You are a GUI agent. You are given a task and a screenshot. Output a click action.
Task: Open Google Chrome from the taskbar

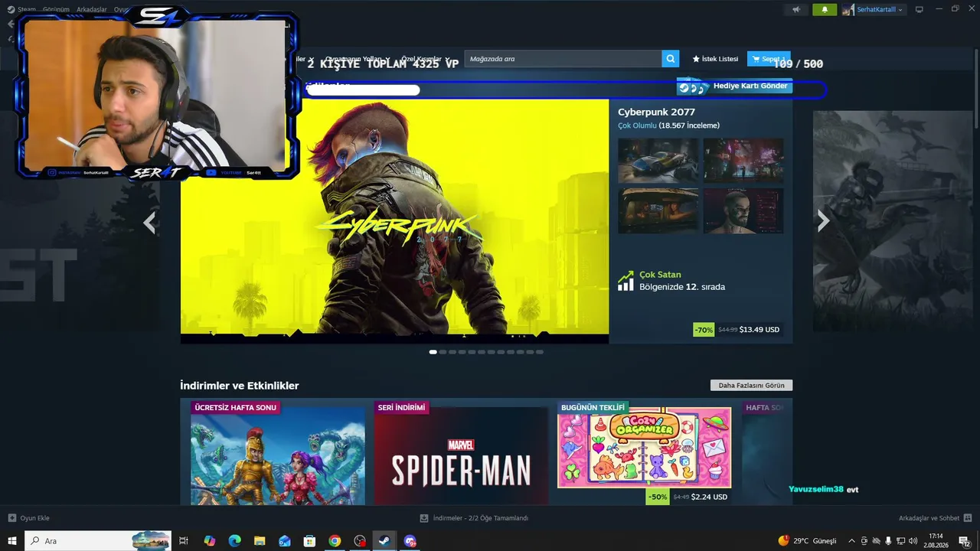coord(335,541)
